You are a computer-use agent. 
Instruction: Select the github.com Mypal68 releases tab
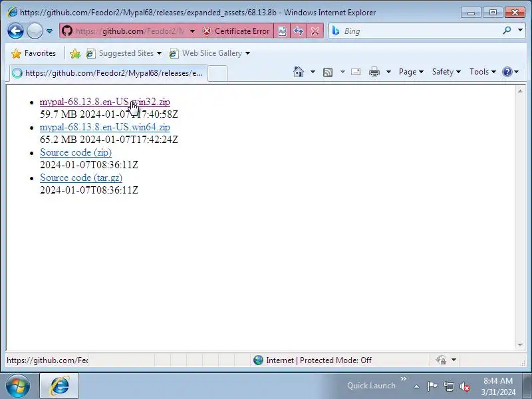pos(108,73)
